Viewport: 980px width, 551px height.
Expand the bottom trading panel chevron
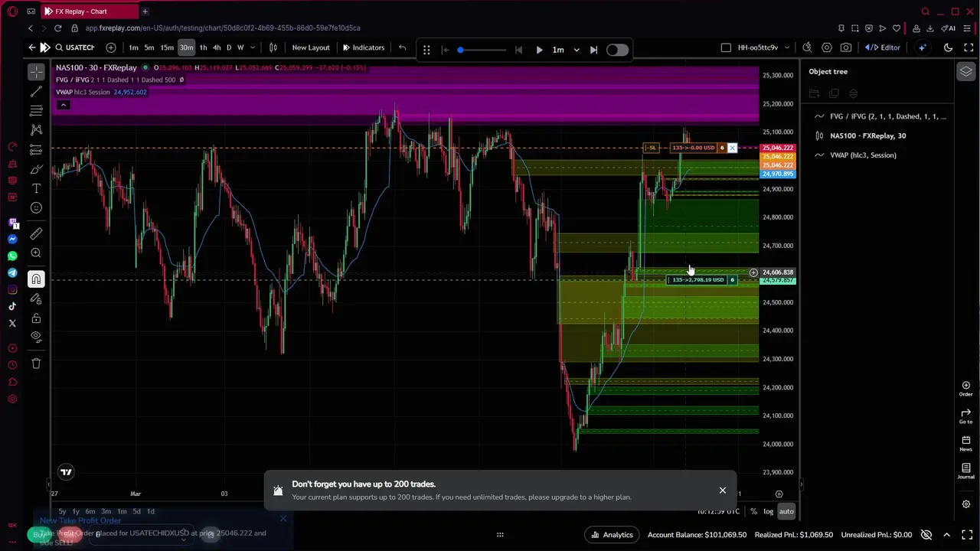tap(947, 535)
